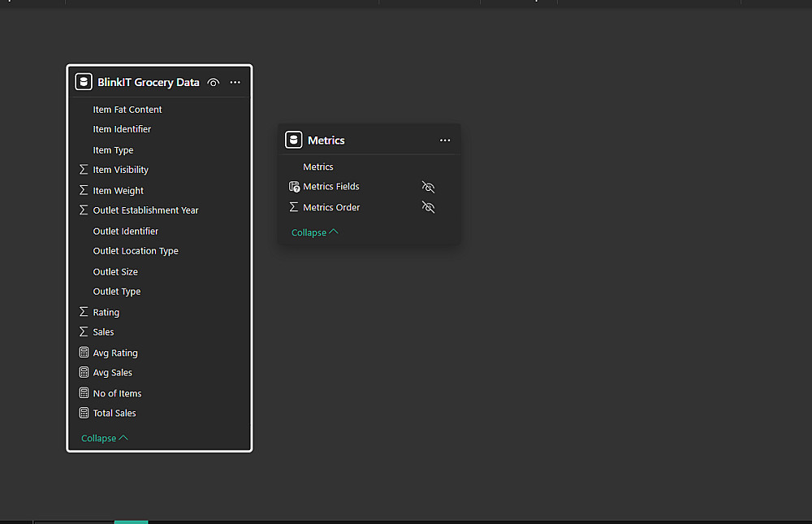Click the measure icon beside Avg Rating
This screenshot has height=524, width=812.
(84, 353)
